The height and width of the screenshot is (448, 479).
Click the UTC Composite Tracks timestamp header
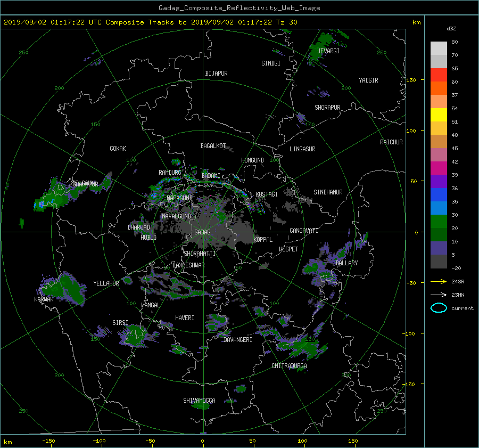(x=150, y=22)
